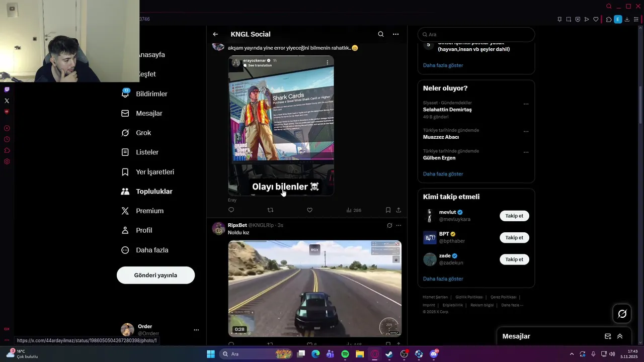The width and height of the screenshot is (644, 362).
Task: Open Grok icon on RipxBet post
Action: point(389,225)
